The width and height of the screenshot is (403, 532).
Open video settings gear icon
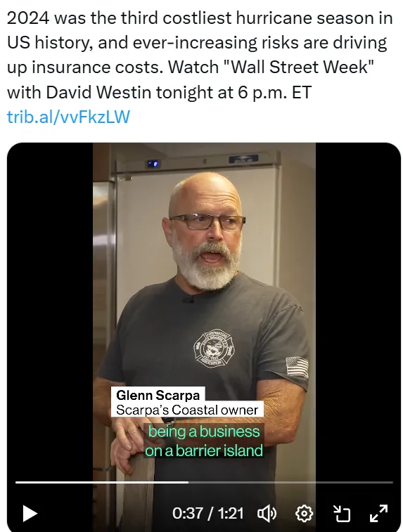click(x=304, y=513)
